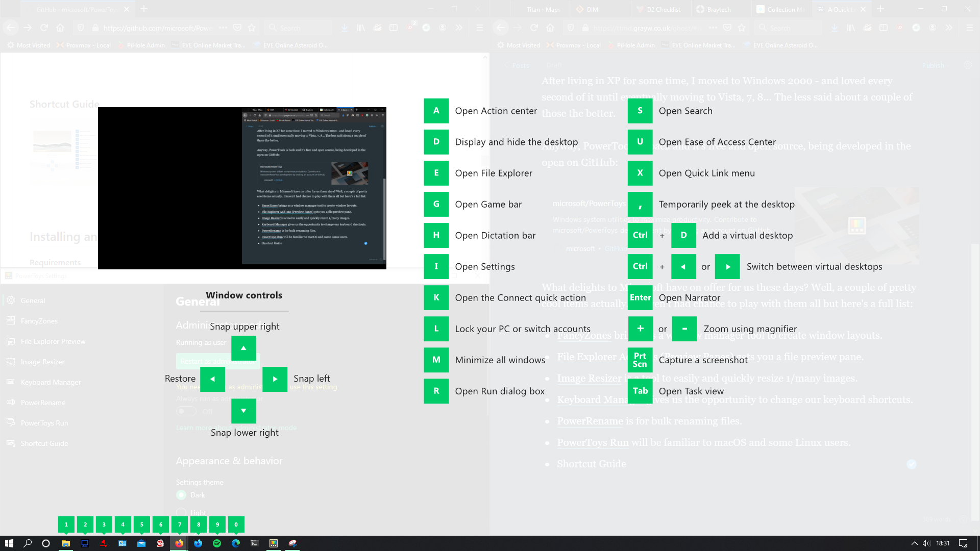Close the A Quick Look tab
This screenshot has height=551, width=980.
click(863, 9)
